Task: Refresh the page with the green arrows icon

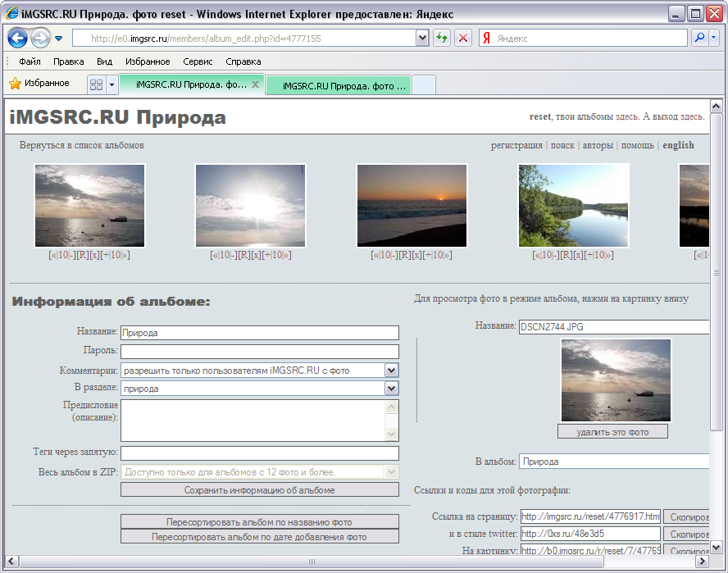Action: tap(441, 38)
